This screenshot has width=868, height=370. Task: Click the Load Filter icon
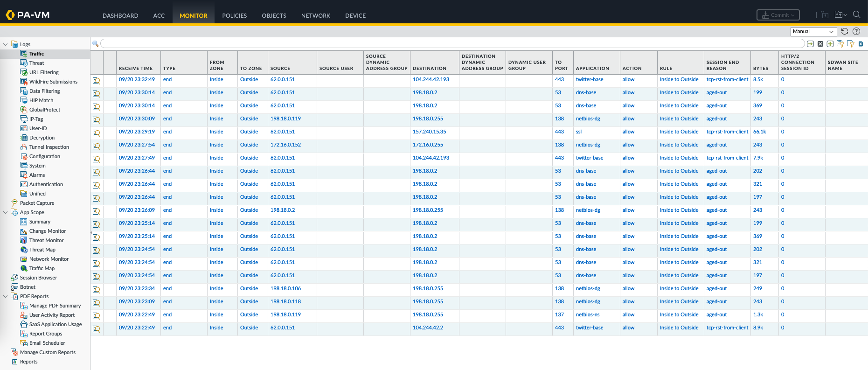click(x=850, y=44)
